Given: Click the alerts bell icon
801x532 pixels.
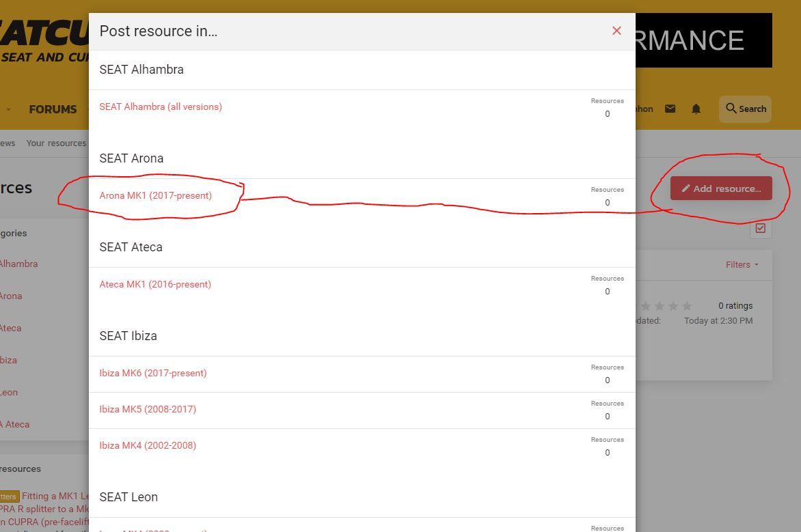Looking at the screenshot, I should coord(696,109).
